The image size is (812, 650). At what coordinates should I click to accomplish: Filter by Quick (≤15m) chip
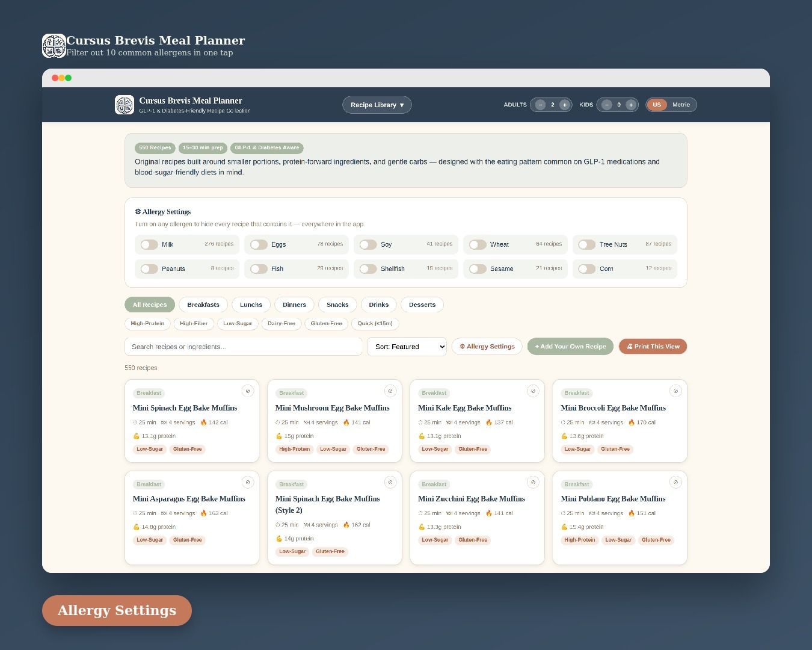(375, 324)
